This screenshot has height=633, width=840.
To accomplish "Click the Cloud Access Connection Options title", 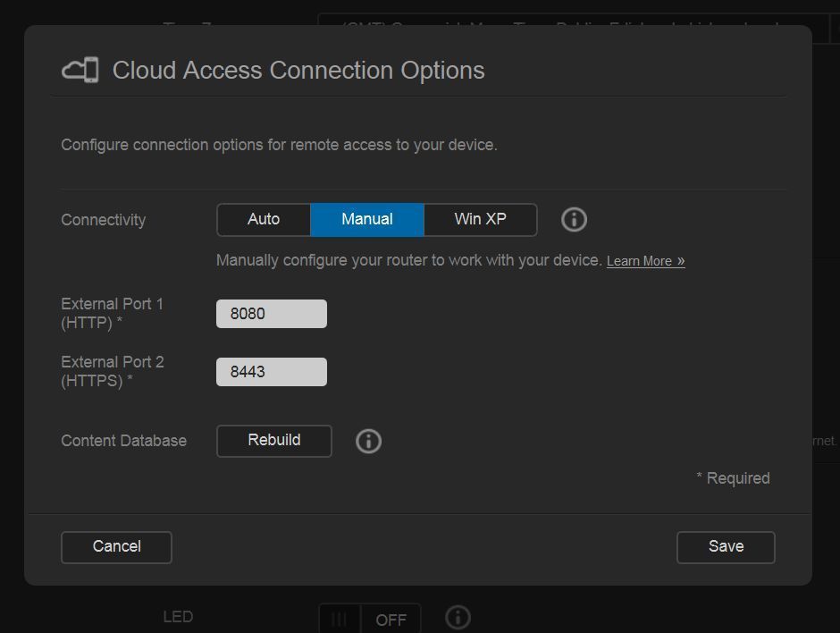I will pos(298,71).
